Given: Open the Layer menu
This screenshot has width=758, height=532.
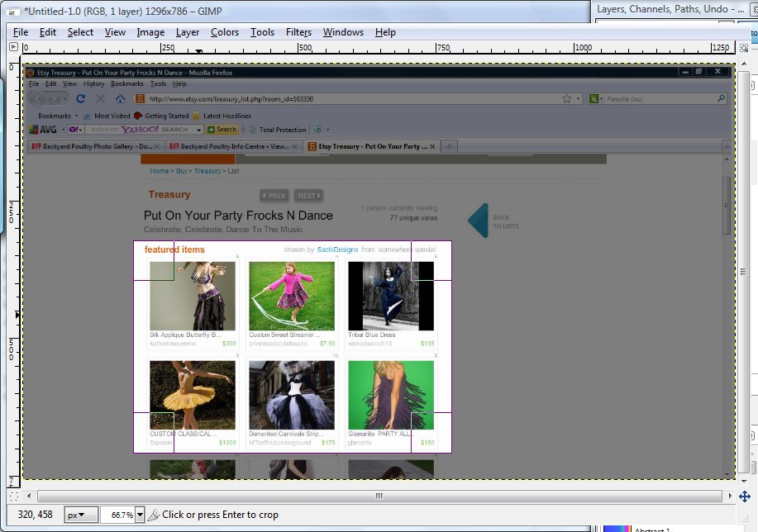Looking at the screenshot, I should click(x=188, y=32).
